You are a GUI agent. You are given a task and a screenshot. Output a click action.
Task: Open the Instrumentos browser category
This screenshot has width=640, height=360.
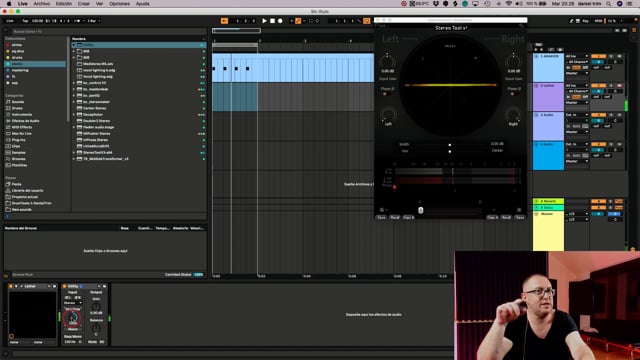pos(21,115)
